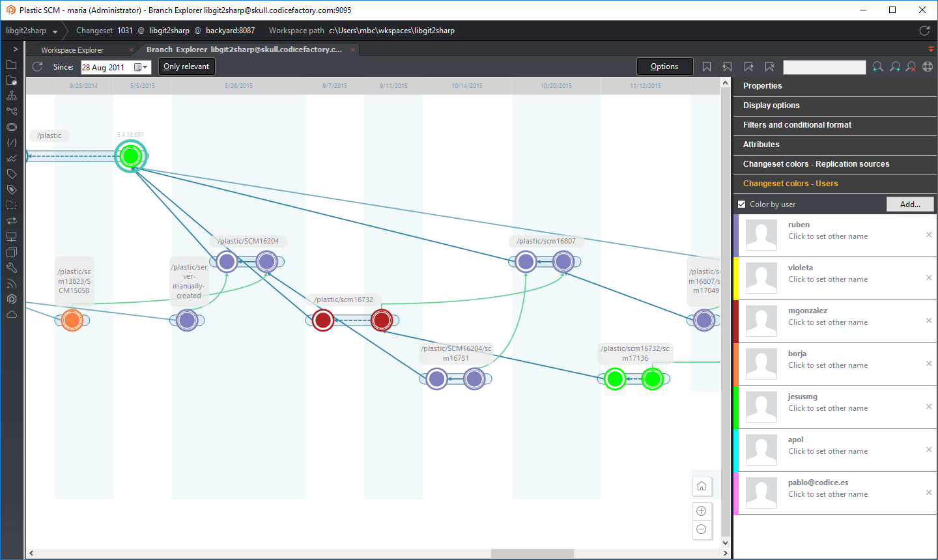This screenshot has width=938, height=560.
Task: Open the changesets oval icon in sidebar
Action: point(11,127)
